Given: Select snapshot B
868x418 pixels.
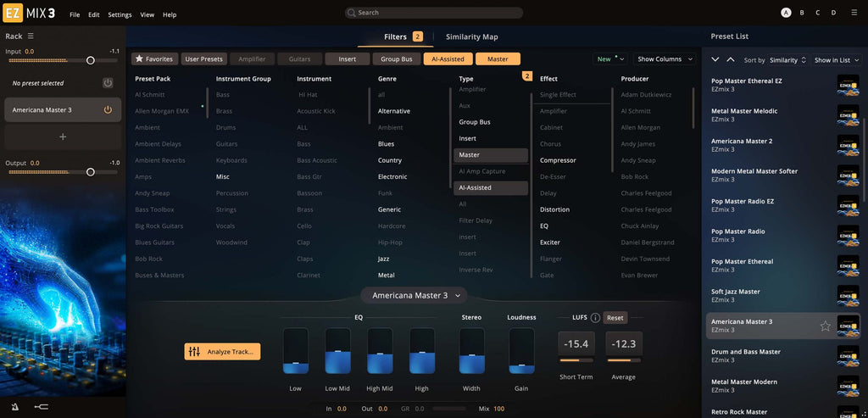Looking at the screenshot, I should point(802,12).
